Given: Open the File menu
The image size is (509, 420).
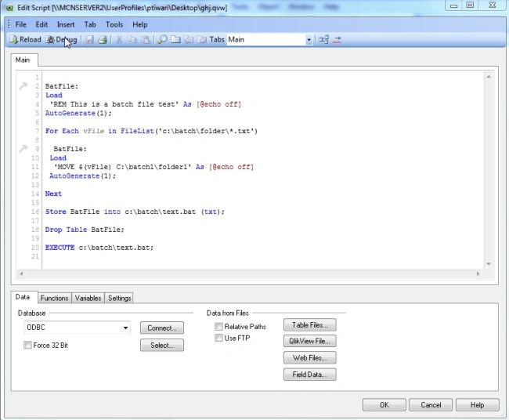Looking at the screenshot, I should 21,24.
